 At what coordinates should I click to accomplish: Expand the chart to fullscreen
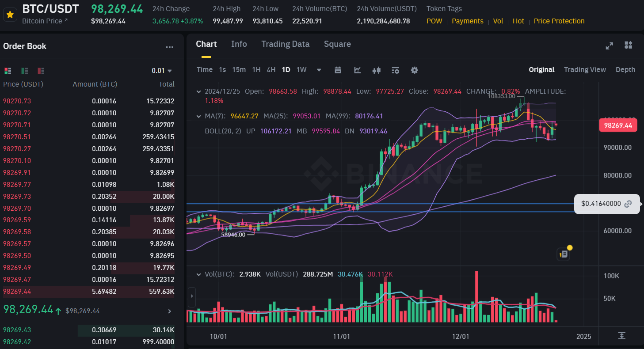609,46
